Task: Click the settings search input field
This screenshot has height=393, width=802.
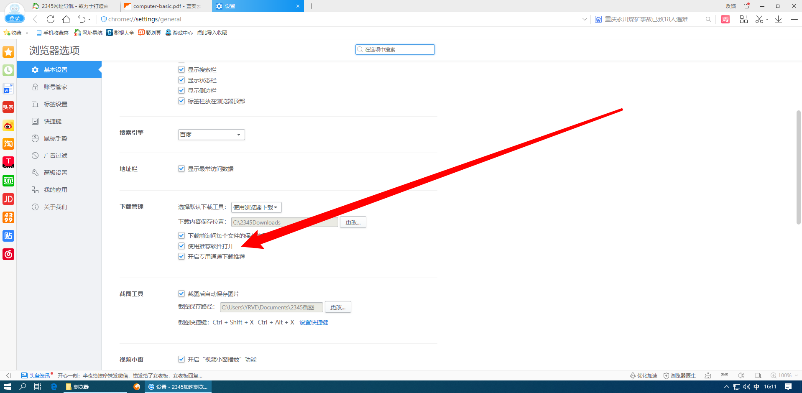Action: click(395, 50)
